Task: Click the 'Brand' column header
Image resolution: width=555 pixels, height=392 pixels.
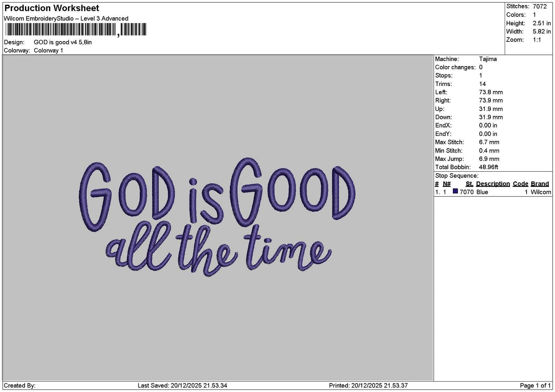Action: tap(540, 184)
